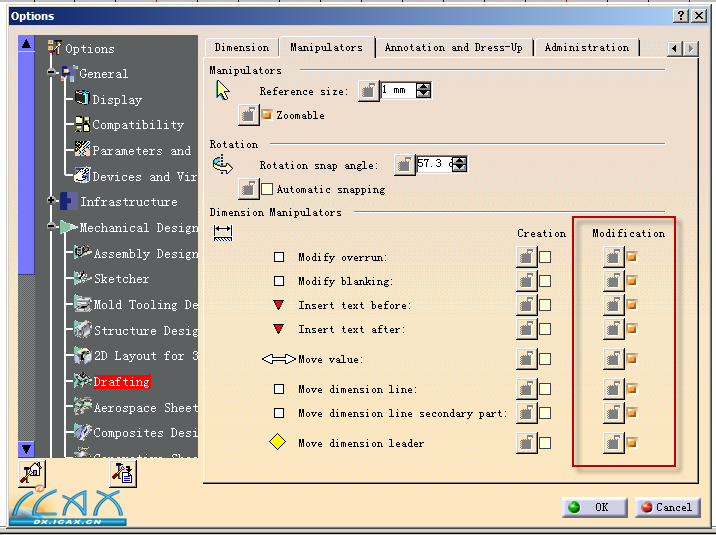Click Creation lock icon for Modify blanking
Image resolution: width=716 pixels, height=535 pixels.
[x=526, y=281]
